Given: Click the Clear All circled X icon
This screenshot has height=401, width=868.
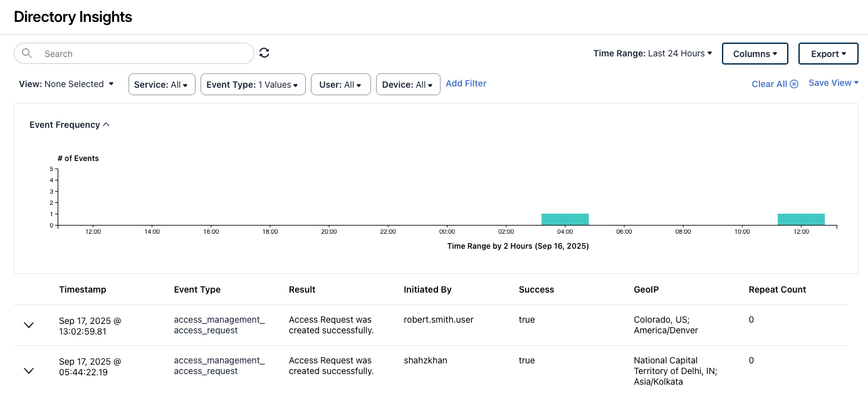Looking at the screenshot, I should [794, 83].
